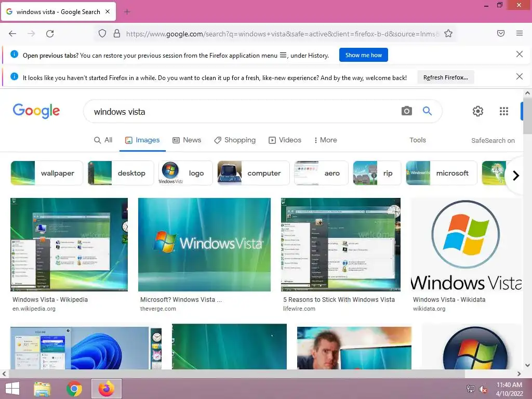Click the '5 Reasons to Stick With Windows Vista' title
Screen dimensions: 532x399
[339, 300]
